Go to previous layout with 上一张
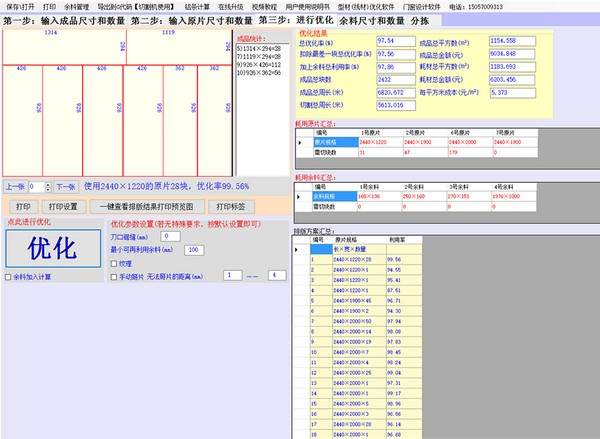The height and width of the screenshot is (439, 600). coord(15,187)
